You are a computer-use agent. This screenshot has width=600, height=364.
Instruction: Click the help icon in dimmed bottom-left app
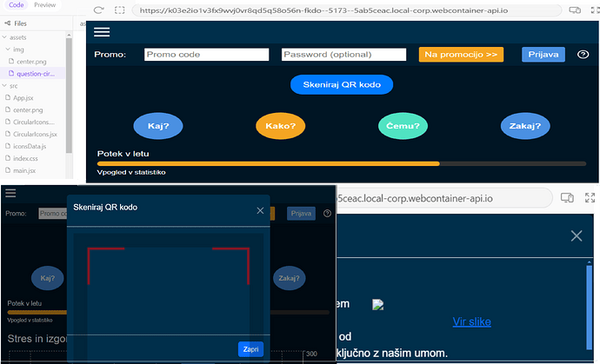[327, 214]
